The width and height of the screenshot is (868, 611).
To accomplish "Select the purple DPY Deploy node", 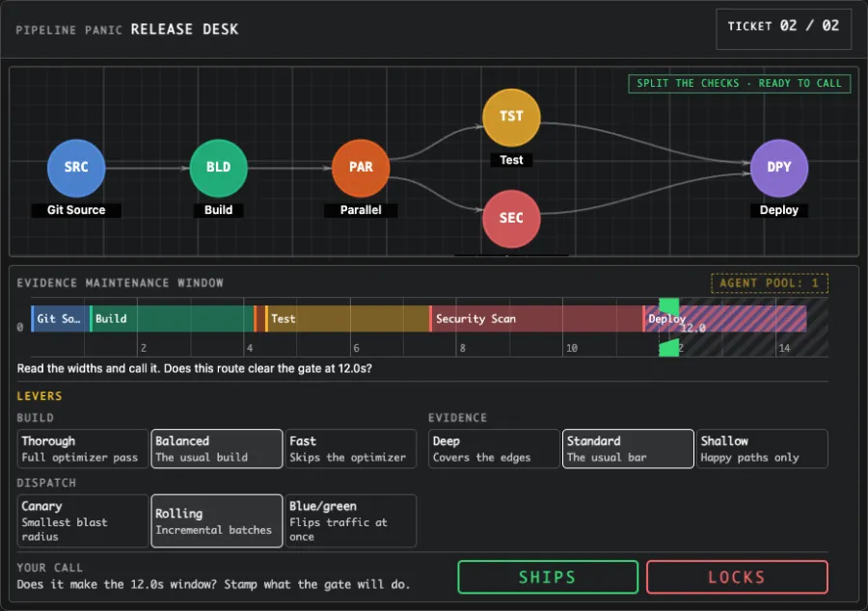I will pos(779,168).
